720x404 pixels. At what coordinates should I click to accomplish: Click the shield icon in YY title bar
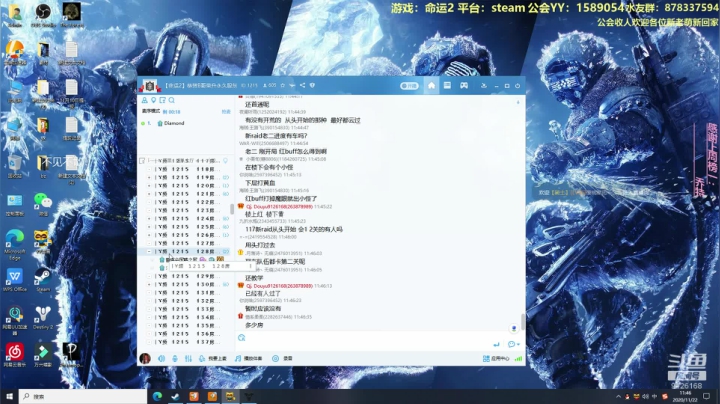point(312,85)
